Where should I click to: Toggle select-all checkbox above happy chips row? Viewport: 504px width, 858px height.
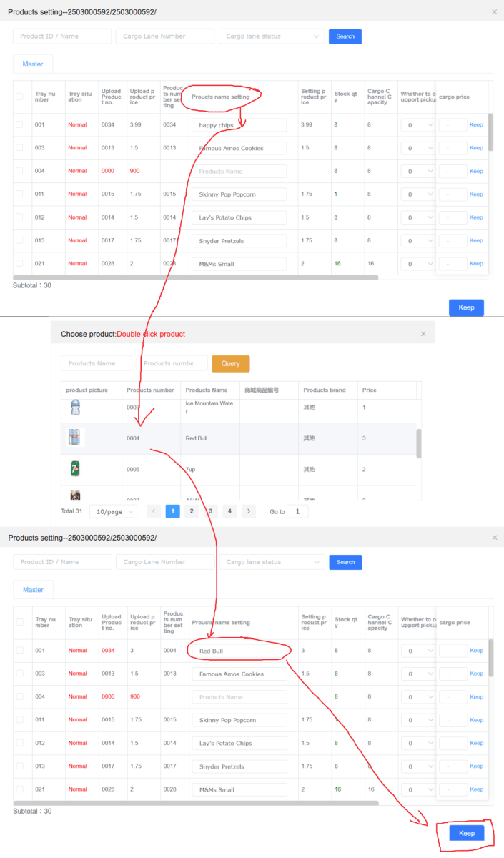click(19, 97)
